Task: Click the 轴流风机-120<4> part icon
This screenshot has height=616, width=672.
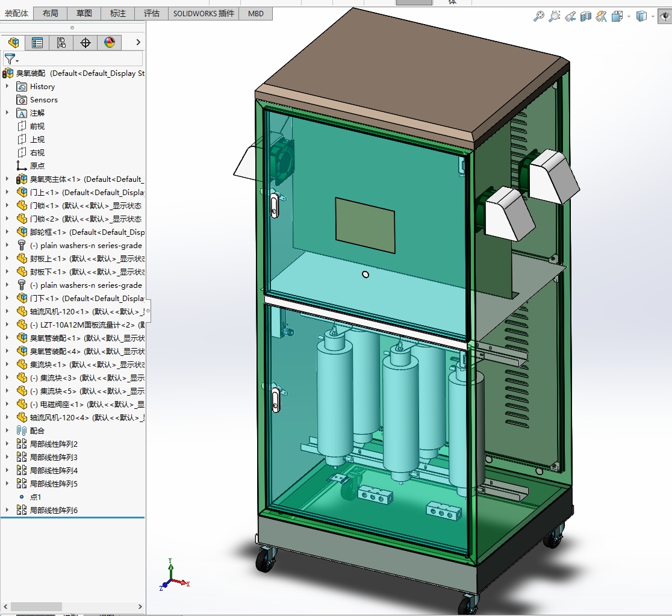Action: (22, 417)
